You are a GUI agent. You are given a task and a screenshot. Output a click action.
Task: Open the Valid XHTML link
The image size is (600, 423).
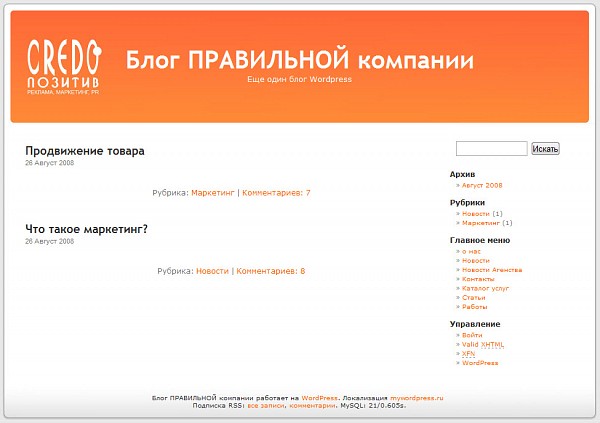(483, 344)
